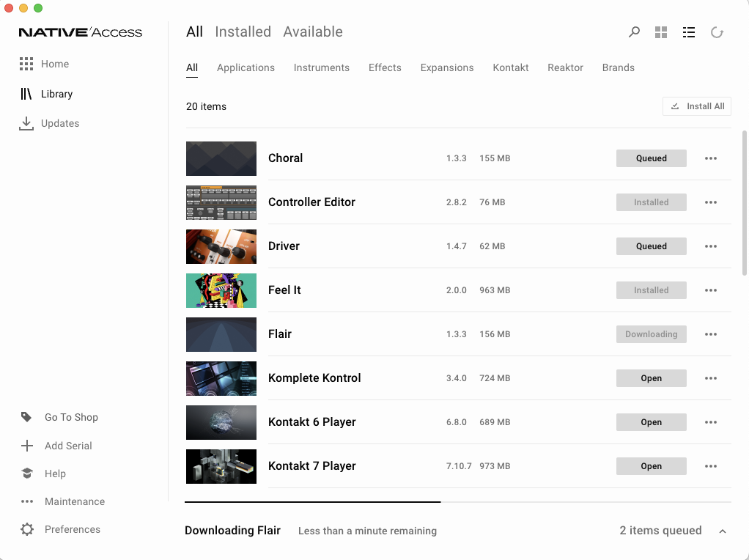The width and height of the screenshot is (749, 560).
Task: Click the Native Access logo
Action: point(81,32)
